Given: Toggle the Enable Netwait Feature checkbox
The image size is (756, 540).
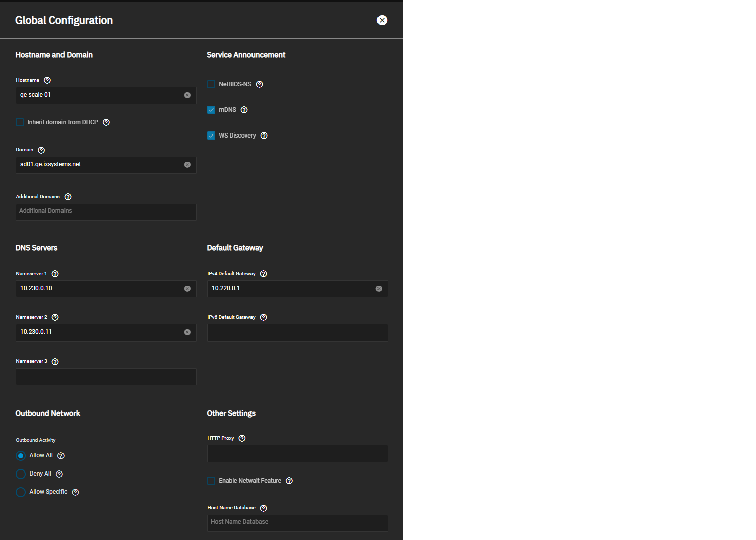Looking at the screenshot, I should pos(211,481).
